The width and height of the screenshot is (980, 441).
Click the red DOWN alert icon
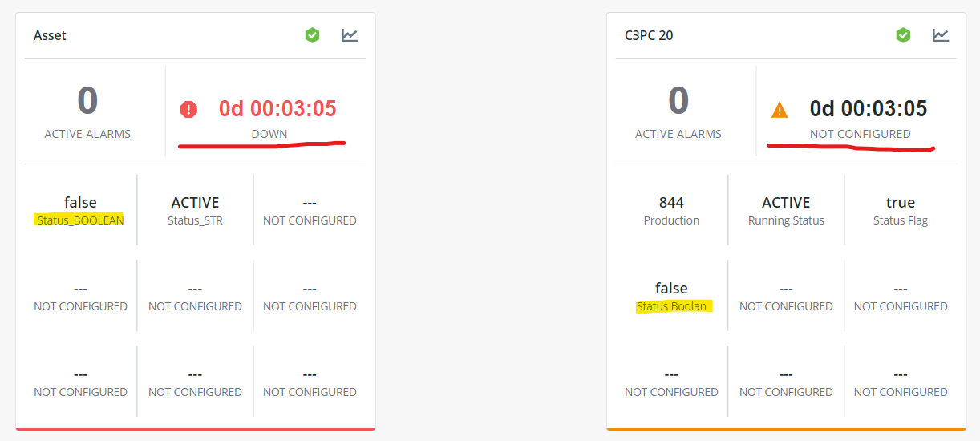(188, 110)
